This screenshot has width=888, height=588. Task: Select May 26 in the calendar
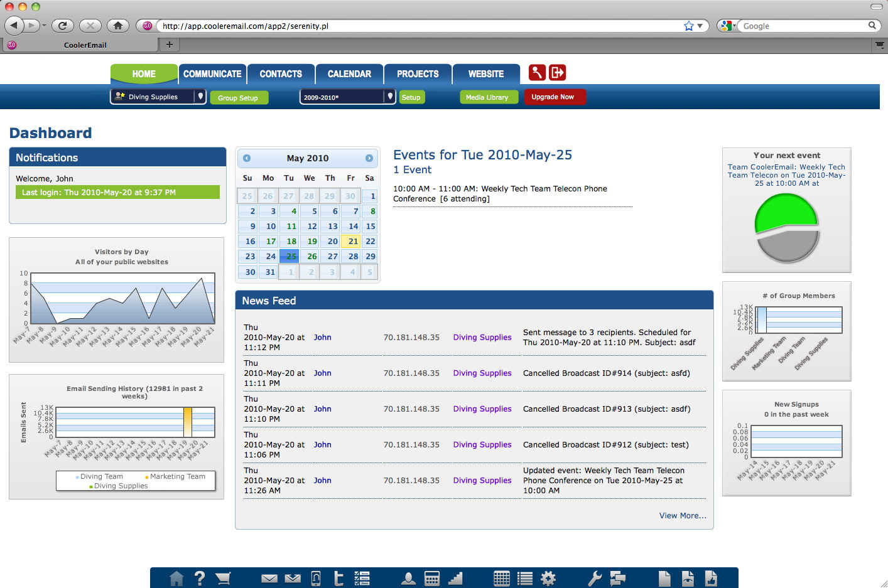click(x=311, y=257)
